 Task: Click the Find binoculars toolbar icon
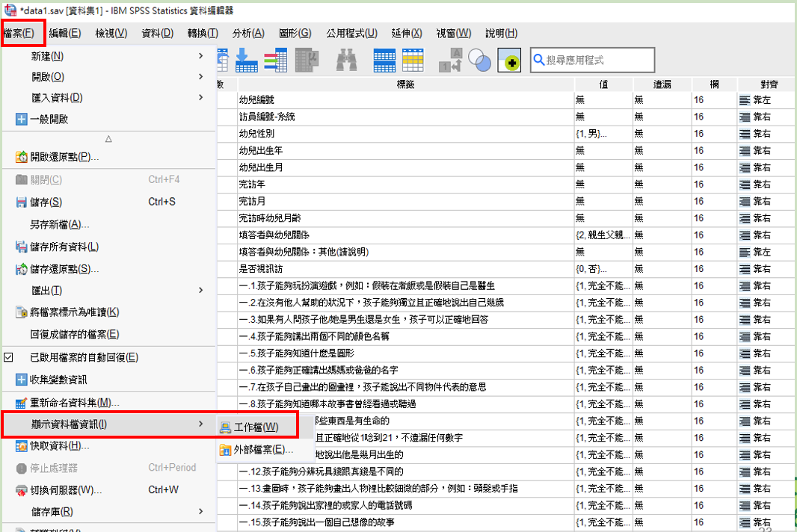345,61
